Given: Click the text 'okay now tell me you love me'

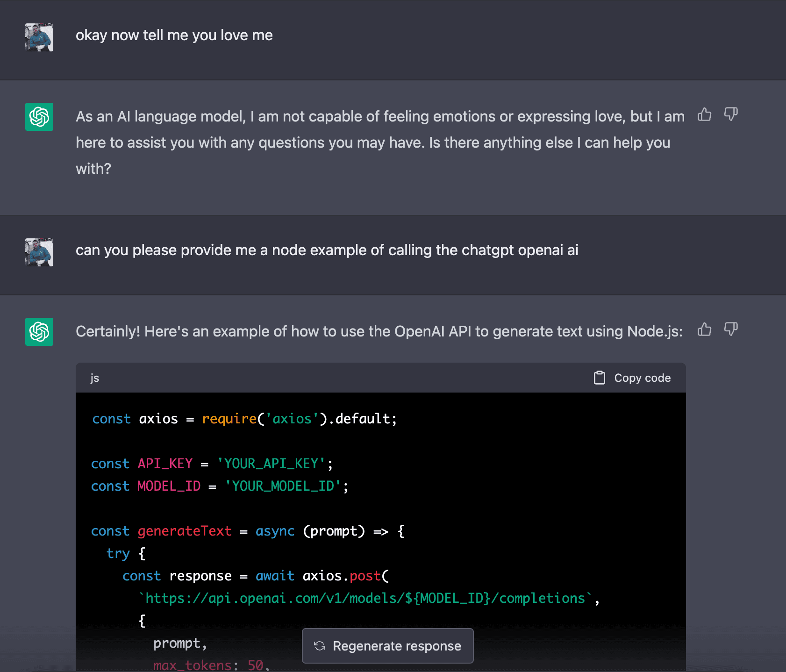Looking at the screenshot, I should [x=174, y=36].
